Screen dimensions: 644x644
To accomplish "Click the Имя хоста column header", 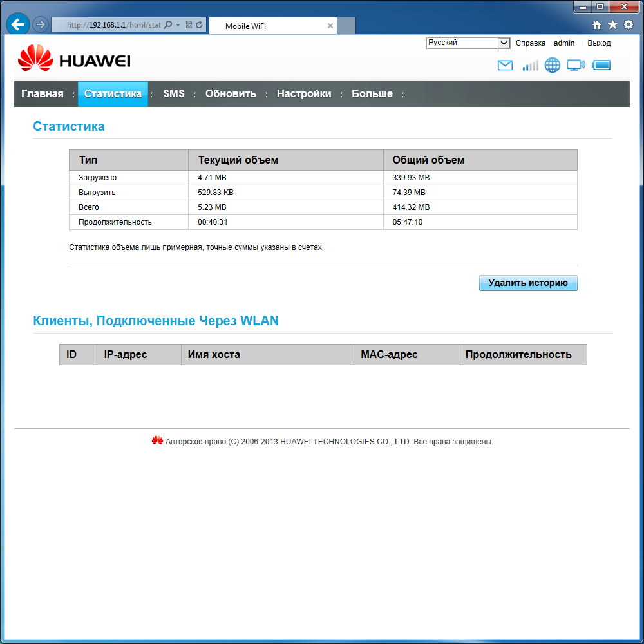I will point(267,354).
